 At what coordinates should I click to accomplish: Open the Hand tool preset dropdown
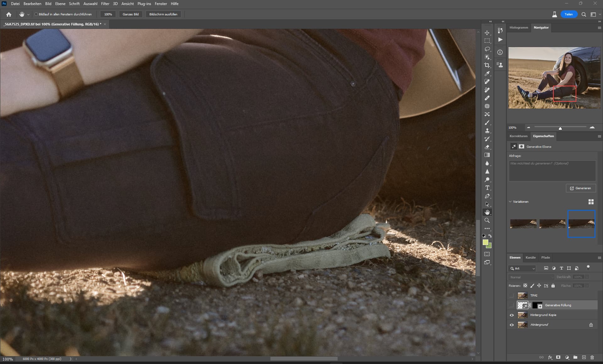[x=28, y=14]
